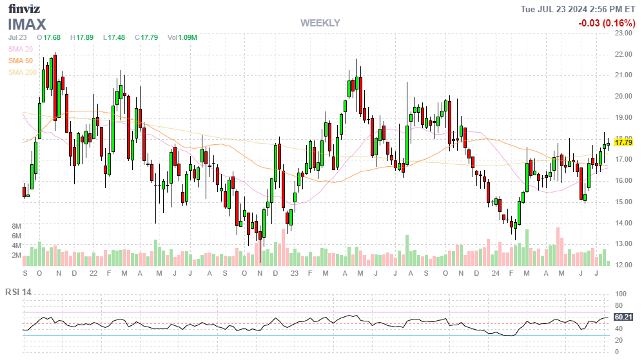Click the finviz logo
Screen dimensions: 644x362
(24, 8)
